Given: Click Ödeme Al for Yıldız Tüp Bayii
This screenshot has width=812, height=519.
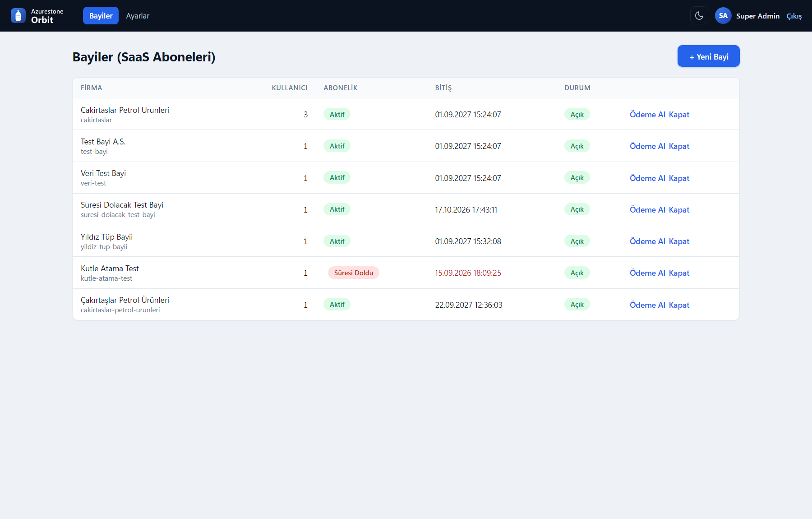Looking at the screenshot, I should pyautogui.click(x=647, y=241).
